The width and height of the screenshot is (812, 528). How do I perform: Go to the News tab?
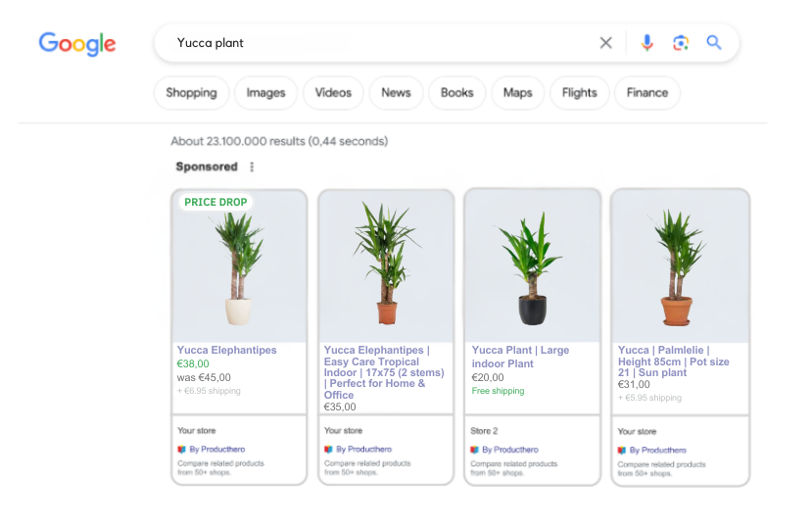click(x=396, y=93)
